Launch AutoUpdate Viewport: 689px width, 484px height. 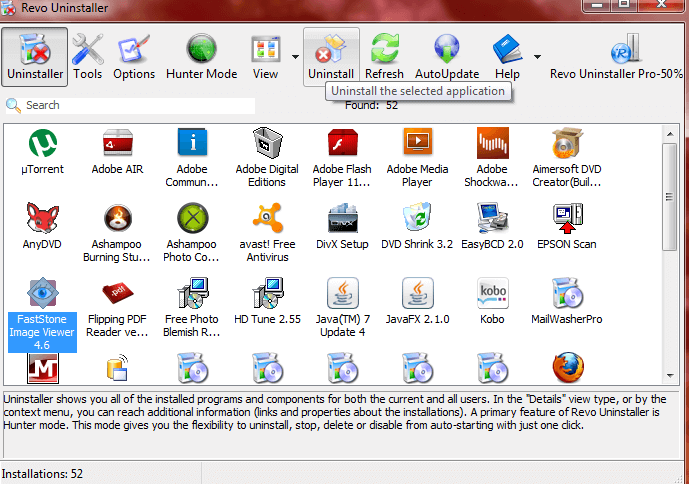(447, 57)
